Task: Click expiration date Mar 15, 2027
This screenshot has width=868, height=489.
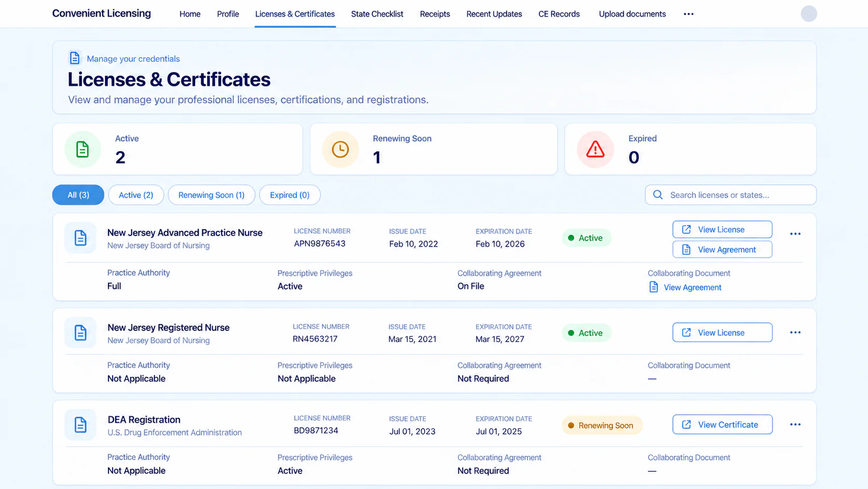Action: [x=500, y=339]
